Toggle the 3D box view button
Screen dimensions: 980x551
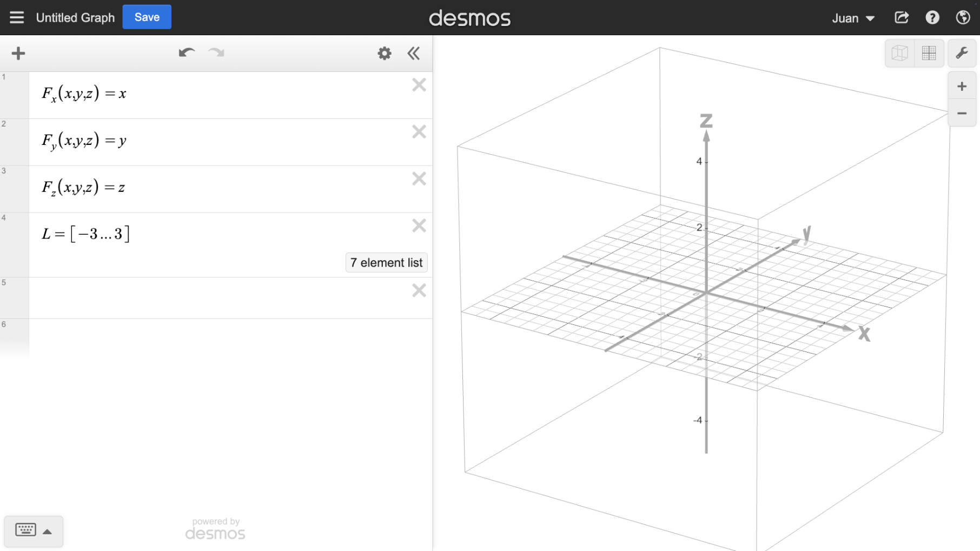899,53
